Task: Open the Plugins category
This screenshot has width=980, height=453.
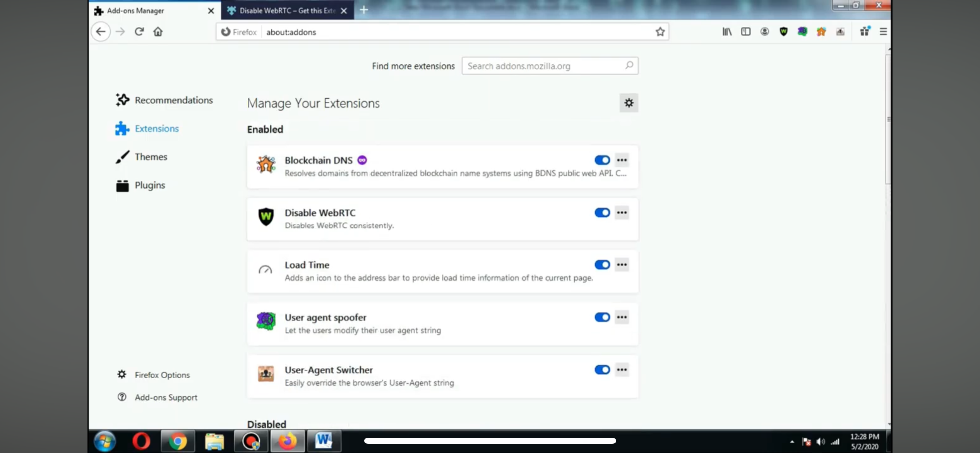Action: (x=140, y=185)
